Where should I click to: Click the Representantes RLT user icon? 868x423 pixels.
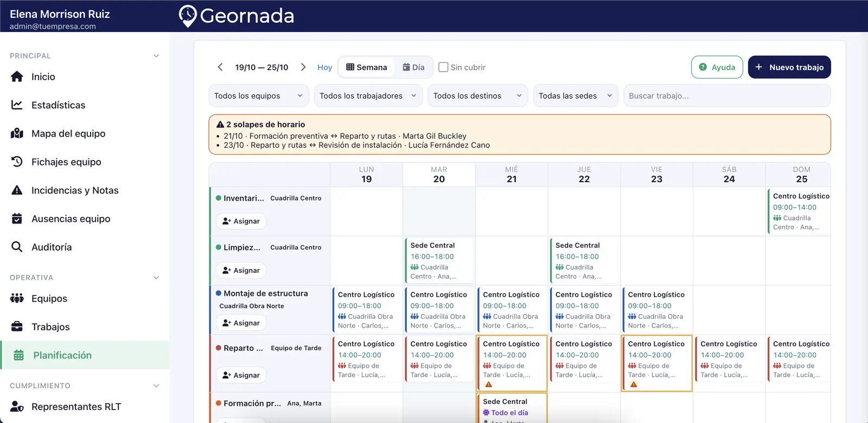click(17, 407)
